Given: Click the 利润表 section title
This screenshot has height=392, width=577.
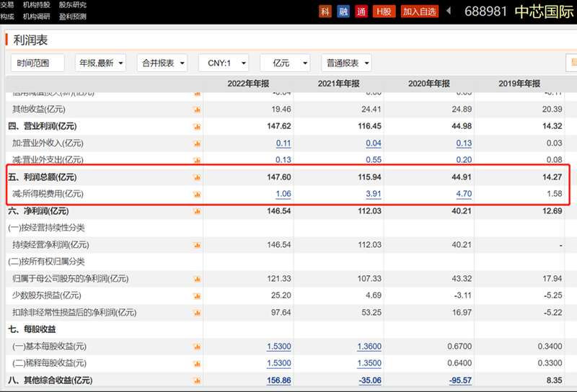Looking at the screenshot, I should click(x=30, y=40).
